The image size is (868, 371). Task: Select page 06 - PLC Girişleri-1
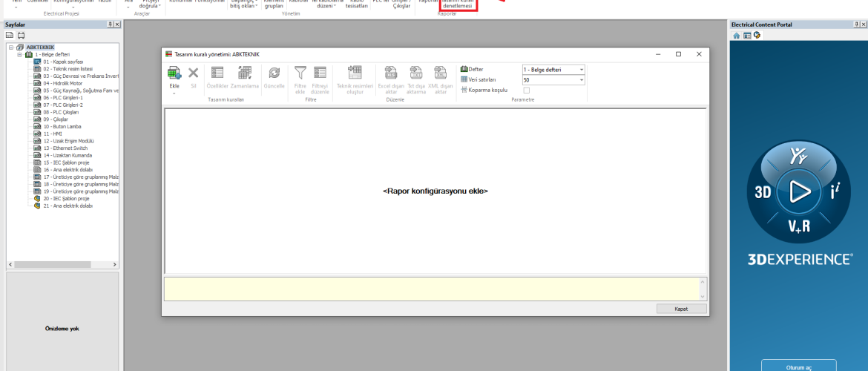pos(63,98)
